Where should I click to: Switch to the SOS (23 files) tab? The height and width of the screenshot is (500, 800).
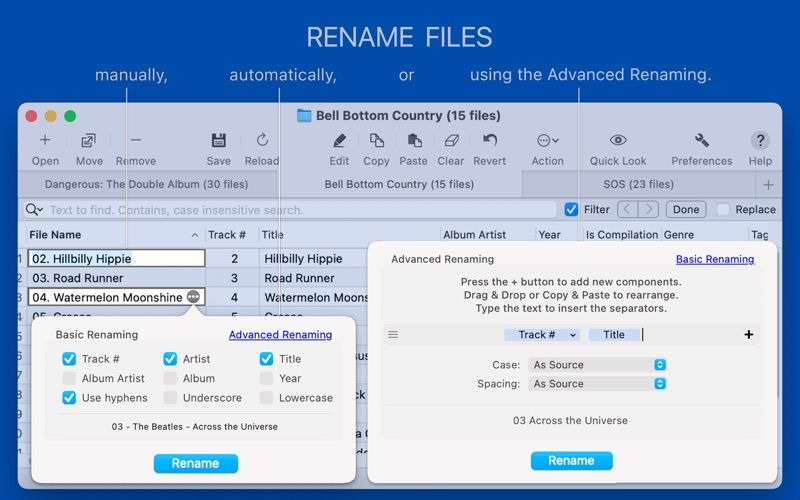(638, 184)
